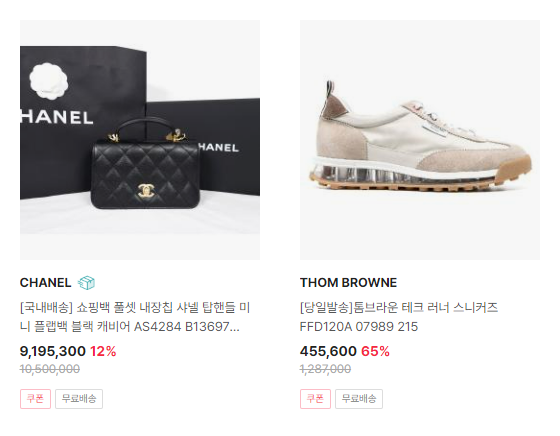The image size is (560, 436).
Task: Click the 65% discount label
Action: (x=375, y=351)
